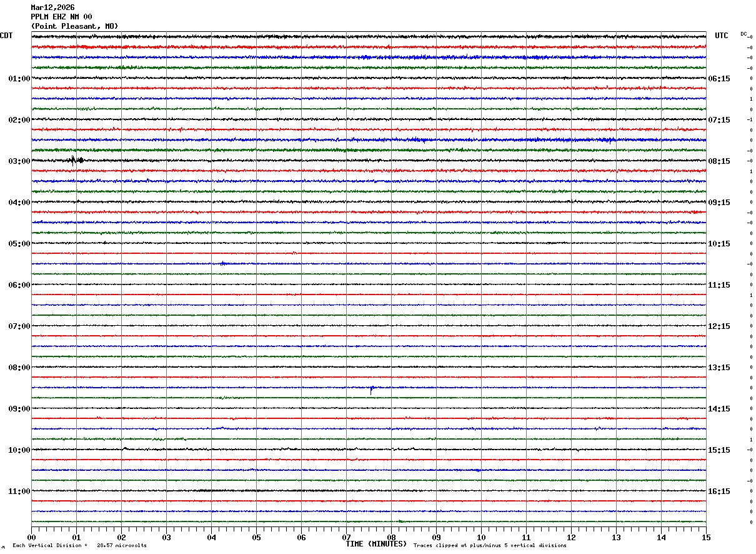Click the black spike on the 03:00 trace
The width and height of the screenshot is (756, 554).
pos(75,159)
